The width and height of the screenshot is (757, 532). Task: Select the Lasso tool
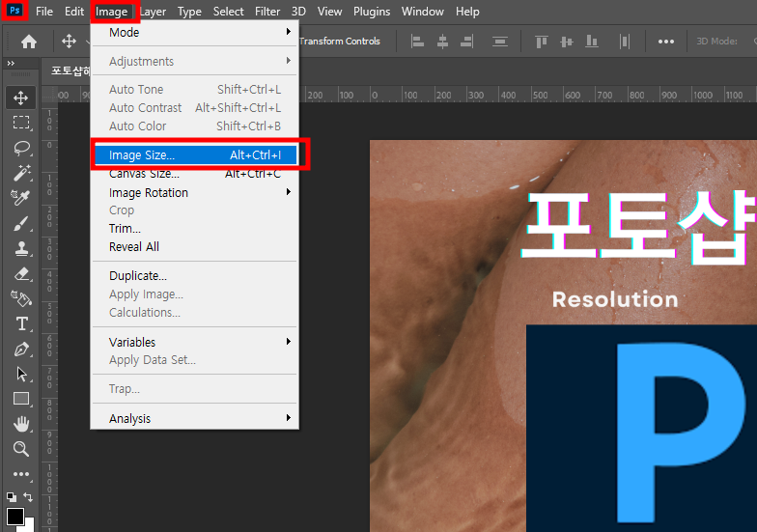point(21,148)
